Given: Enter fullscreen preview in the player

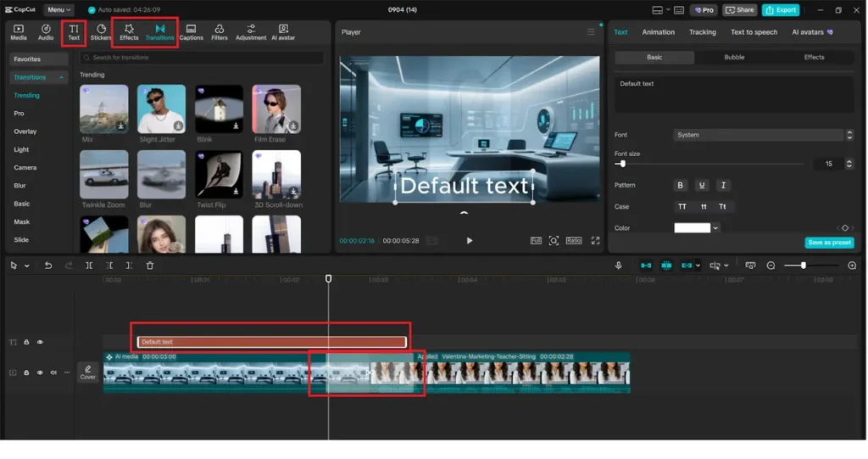Looking at the screenshot, I should [595, 241].
